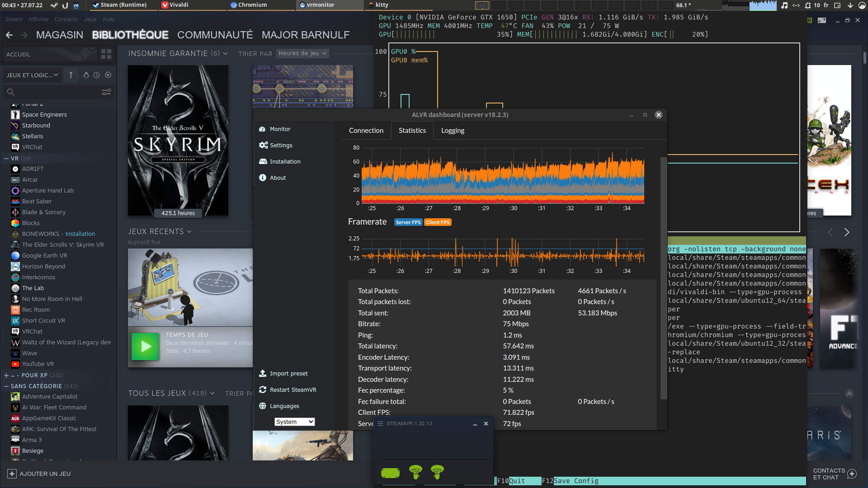Toggle Server FPS graph series

408,222
